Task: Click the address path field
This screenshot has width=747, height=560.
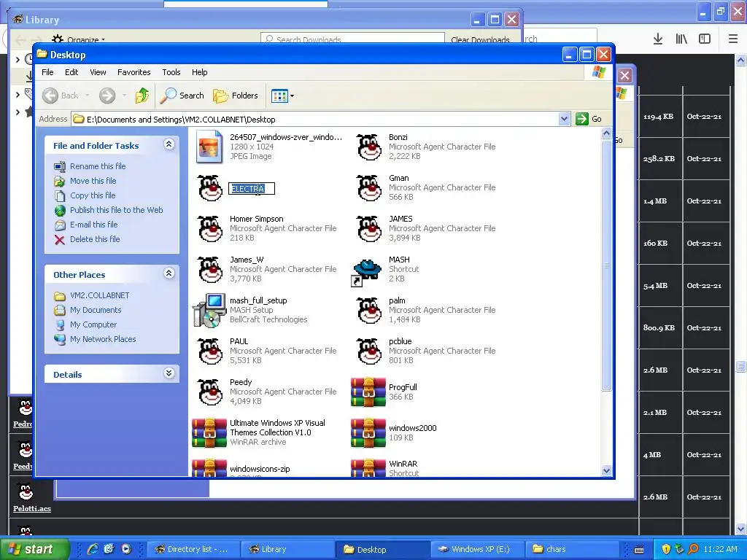Action: [315, 119]
